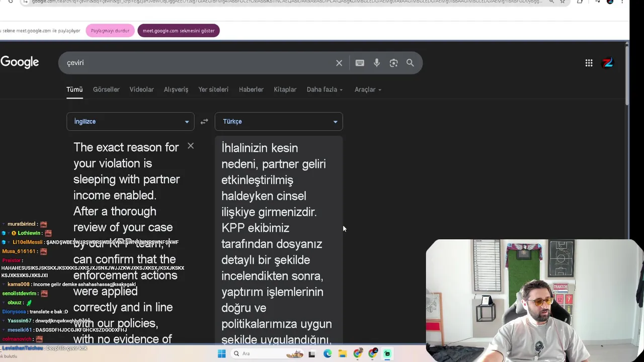Select the Tümü results tab
644x362 pixels.
pyautogui.click(x=74, y=89)
